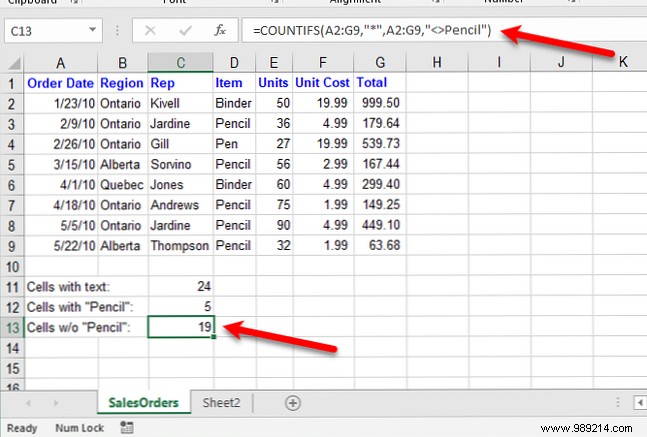Image resolution: width=647 pixels, height=437 pixels.
Task: Select column B header
Action: coord(123,63)
